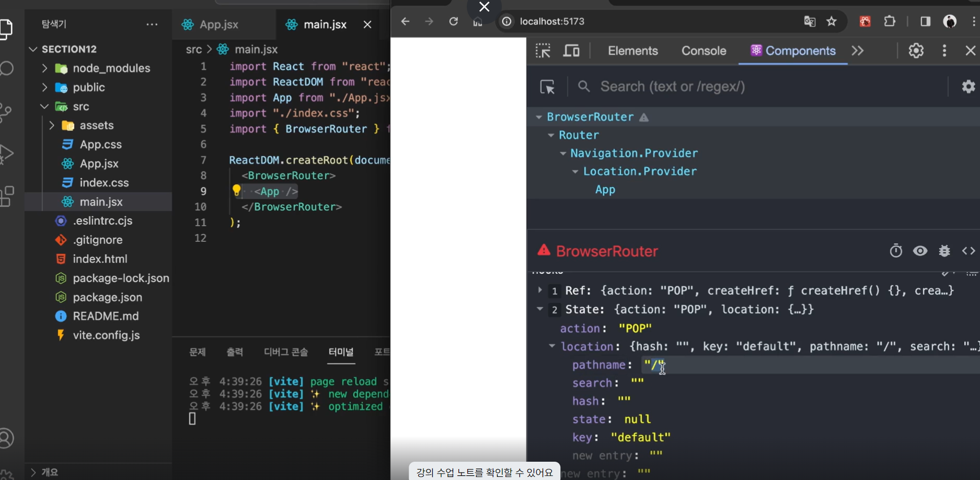Image resolution: width=980 pixels, height=480 pixels.
Task: Open 문제 tab in bottom panel
Action: 197,353
